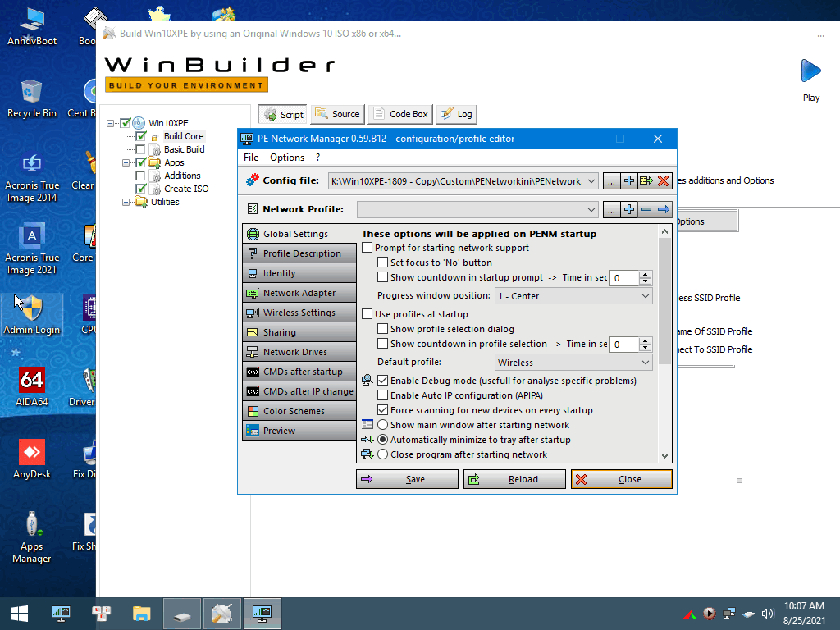
Task: Select Automatically minimize to tray after startup
Action: click(x=382, y=440)
